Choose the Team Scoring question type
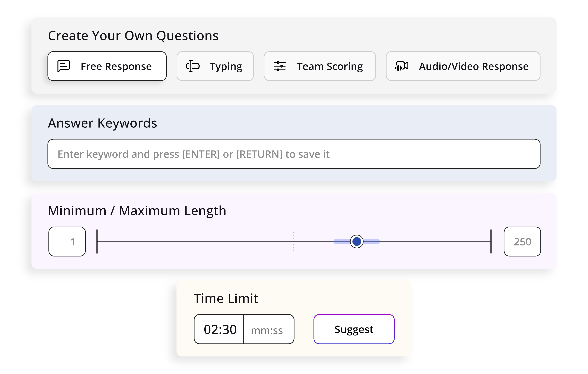Screen dimensions: 588x374 point(319,66)
